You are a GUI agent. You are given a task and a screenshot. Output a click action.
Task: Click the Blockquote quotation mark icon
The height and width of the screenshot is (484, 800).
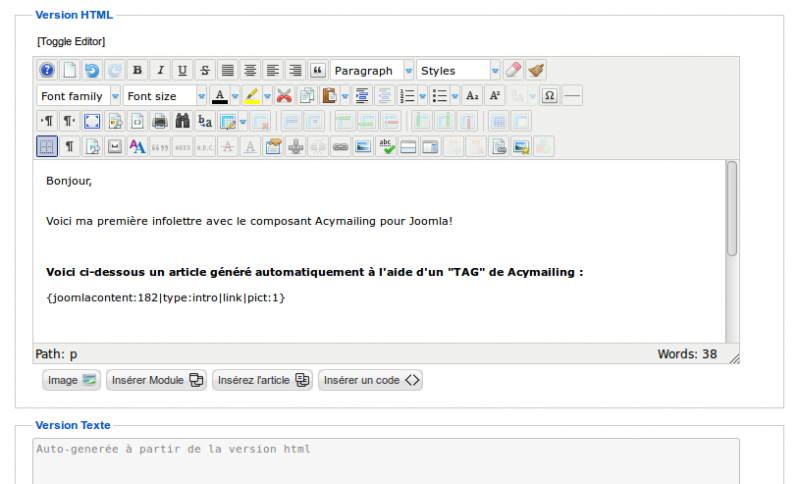317,70
